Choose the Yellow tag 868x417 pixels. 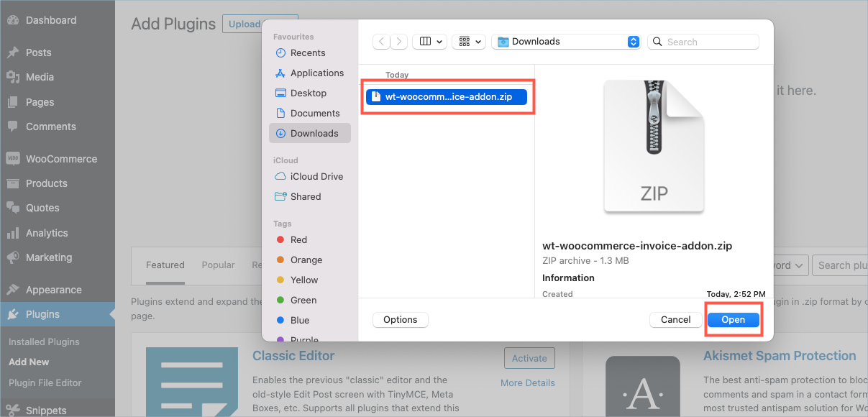click(x=309, y=280)
